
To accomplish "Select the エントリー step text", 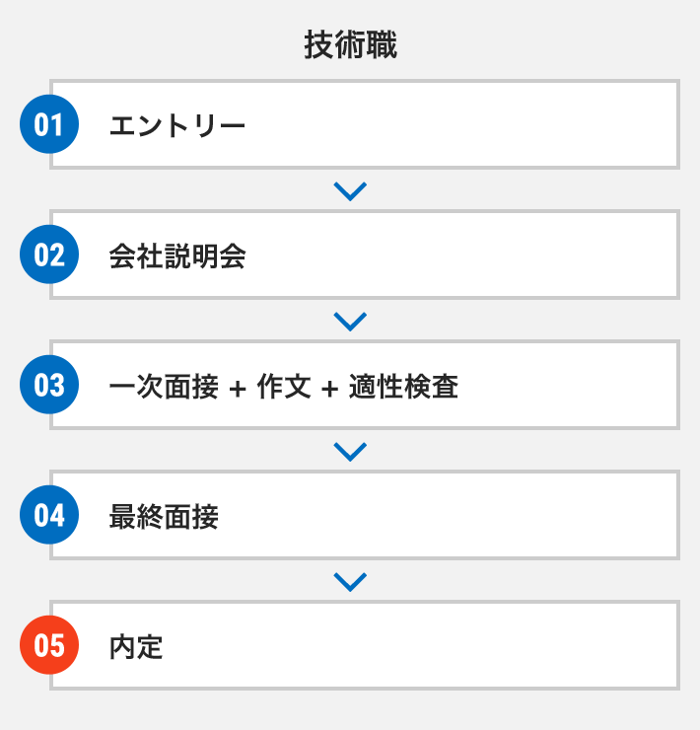I will click(177, 125).
